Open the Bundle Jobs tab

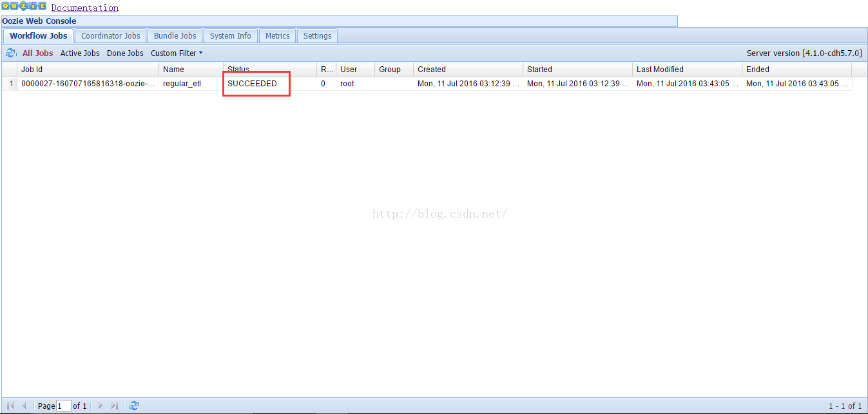[x=175, y=36]
